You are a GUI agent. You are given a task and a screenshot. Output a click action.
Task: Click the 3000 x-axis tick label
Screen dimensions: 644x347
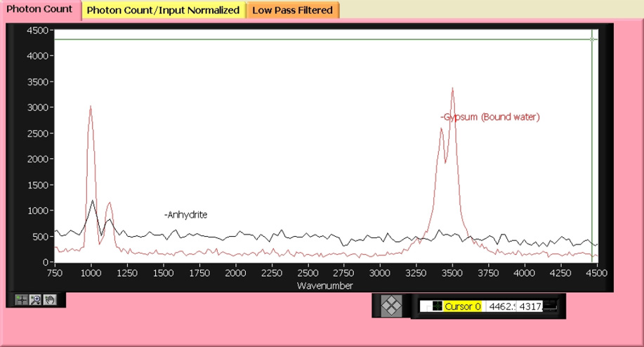[x=380, y=273]
